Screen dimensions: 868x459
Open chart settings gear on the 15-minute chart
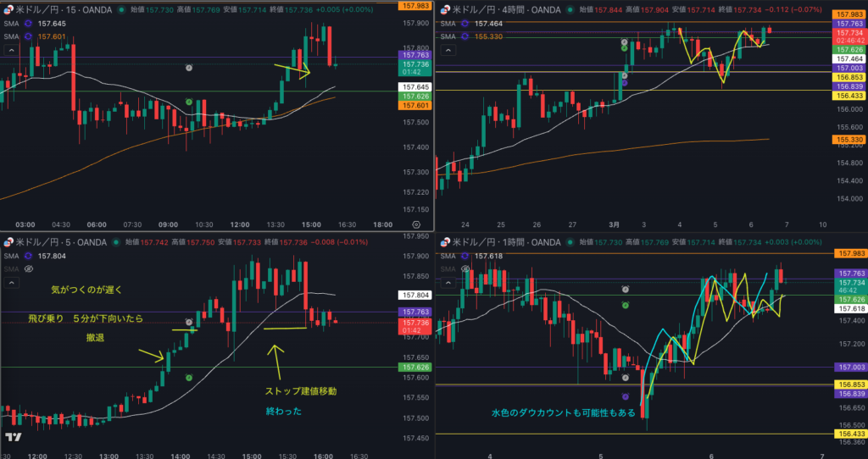pyautogui.click(x=416, y=224)
